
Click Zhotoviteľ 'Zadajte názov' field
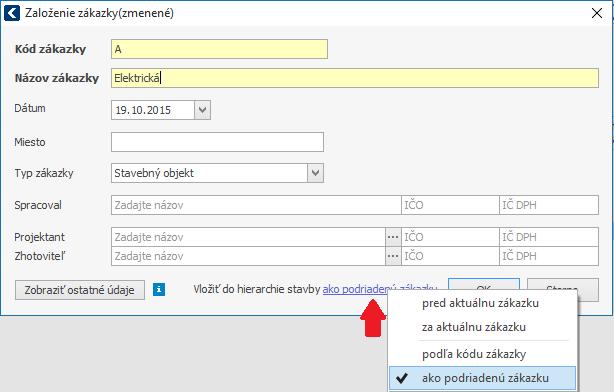coord(249,256)
